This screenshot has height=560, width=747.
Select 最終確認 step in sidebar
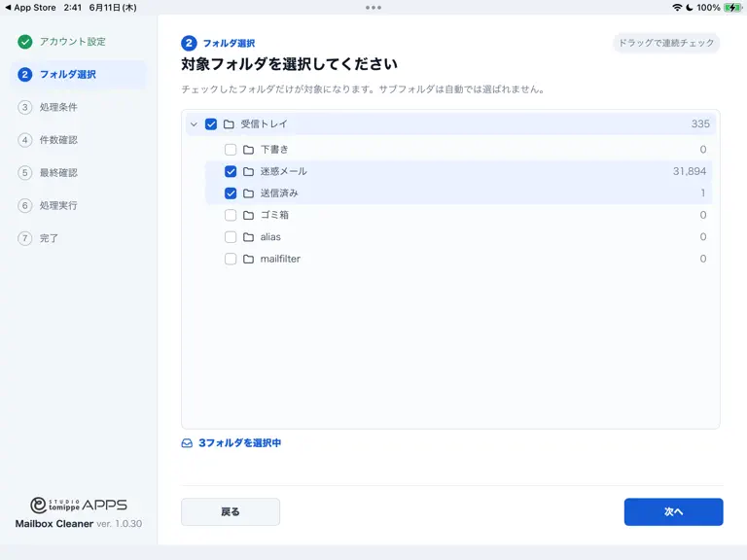pos(78,173)
